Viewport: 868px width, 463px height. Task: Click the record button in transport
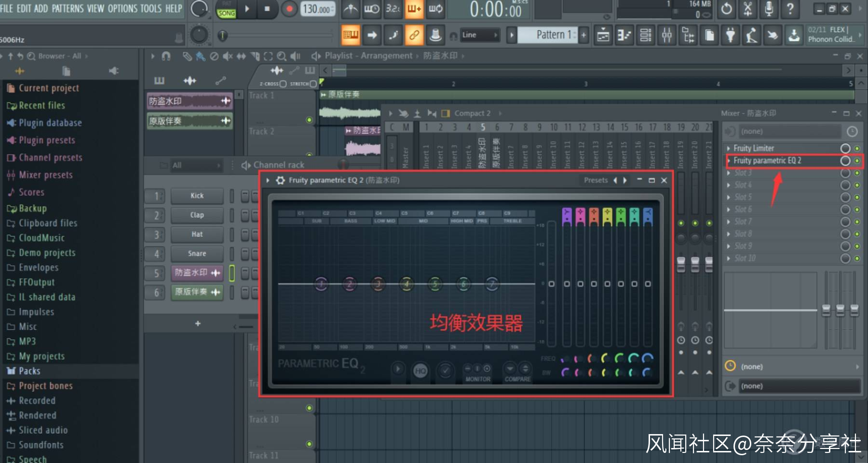pyautogui.click(x=289, y=9)
